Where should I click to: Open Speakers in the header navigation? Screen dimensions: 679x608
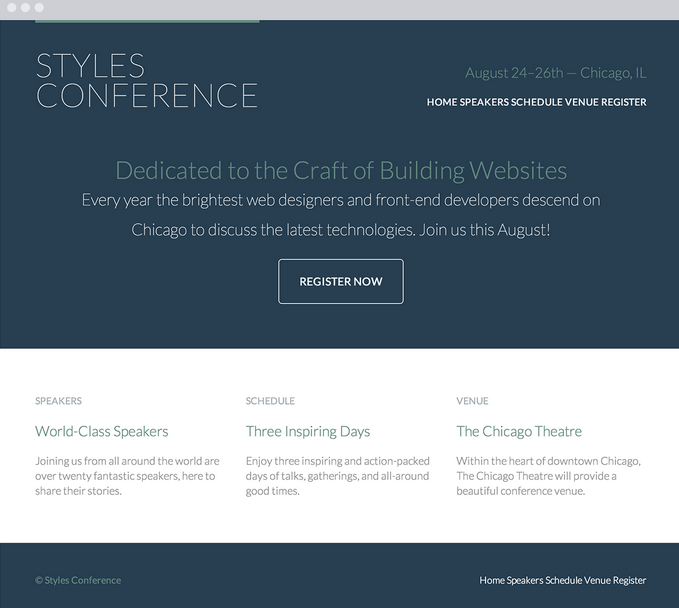coord(484,102)
